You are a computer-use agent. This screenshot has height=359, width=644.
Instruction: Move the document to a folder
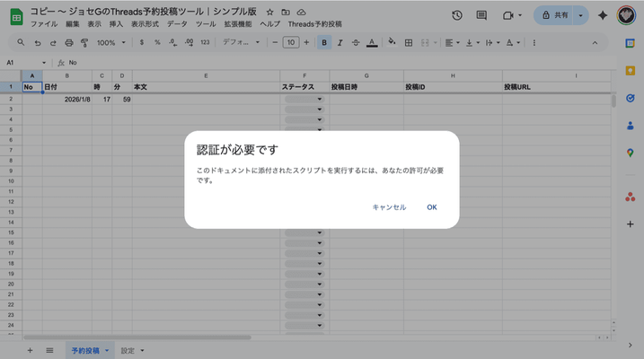(286, 12)
